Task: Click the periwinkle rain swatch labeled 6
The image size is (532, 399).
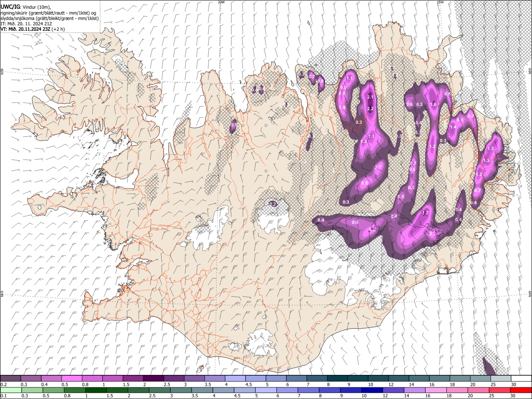Action: point(287,390)
